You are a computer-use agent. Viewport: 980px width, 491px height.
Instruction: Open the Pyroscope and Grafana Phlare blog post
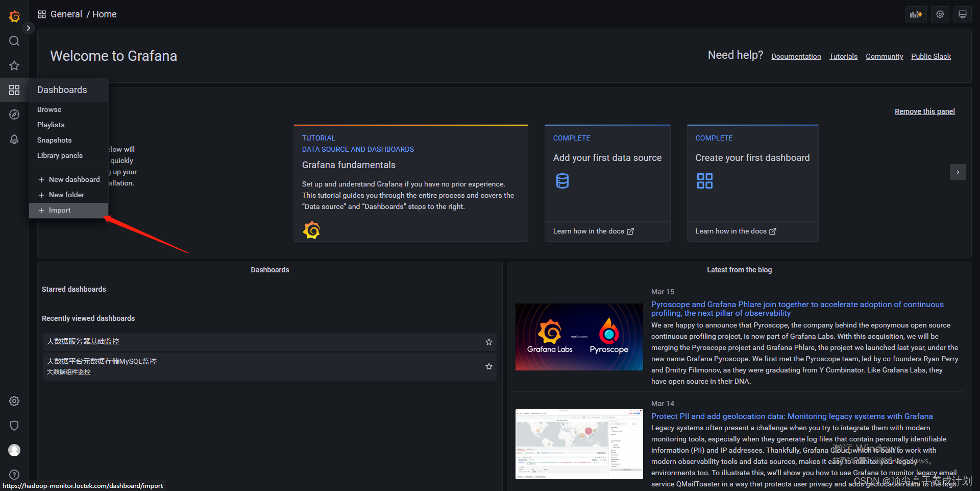pyautogui.click(x=797, y=309)
